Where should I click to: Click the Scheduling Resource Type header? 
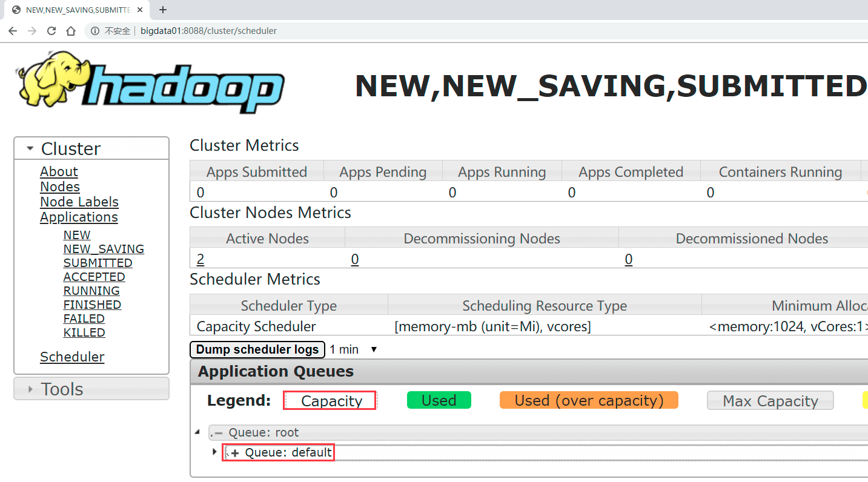(x=545, y=306)
